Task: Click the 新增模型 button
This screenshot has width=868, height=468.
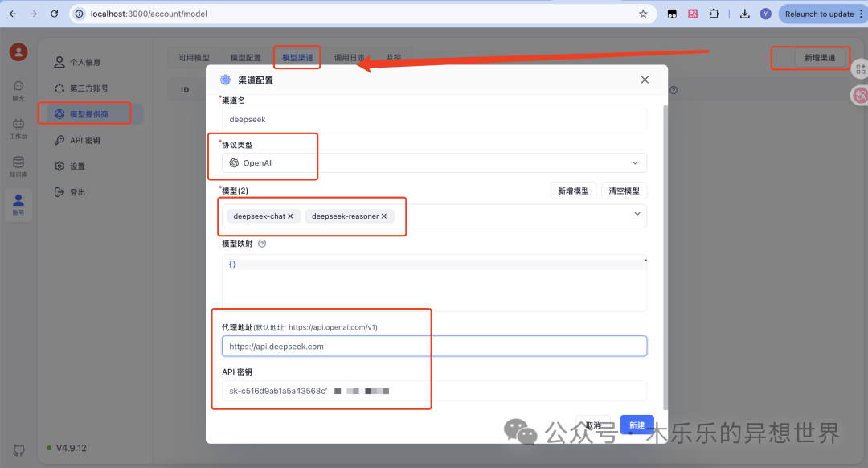Action: coord(573,191)
